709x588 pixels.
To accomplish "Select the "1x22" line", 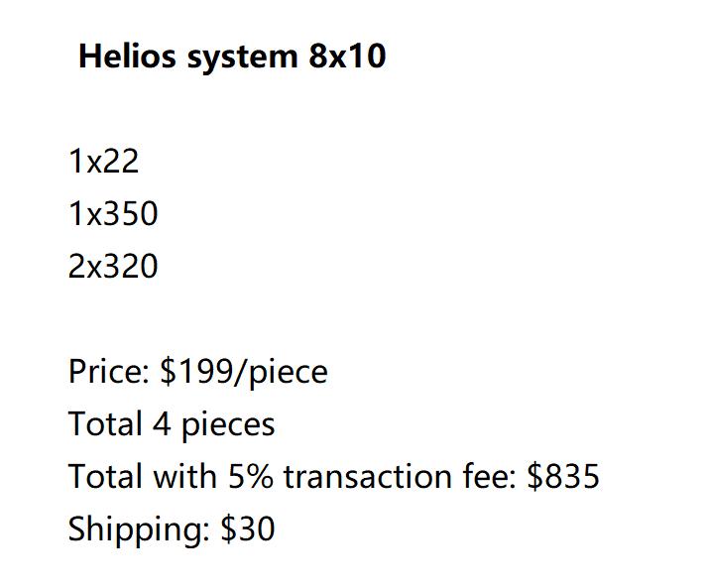I will coord(103,161).
